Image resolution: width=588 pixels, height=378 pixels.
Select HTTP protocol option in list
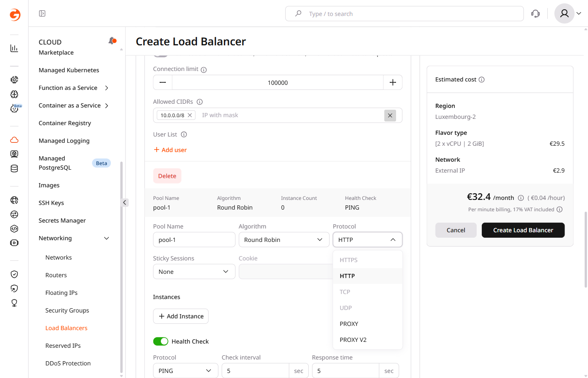pos(367,276)
